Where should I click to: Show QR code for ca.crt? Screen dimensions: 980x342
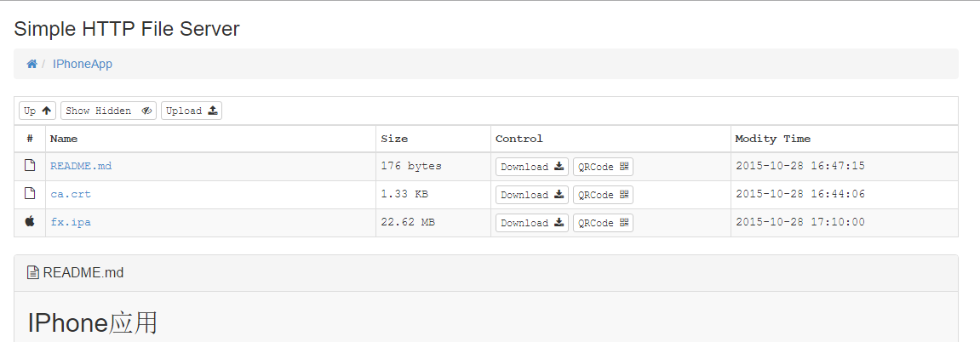click(603, 195)
